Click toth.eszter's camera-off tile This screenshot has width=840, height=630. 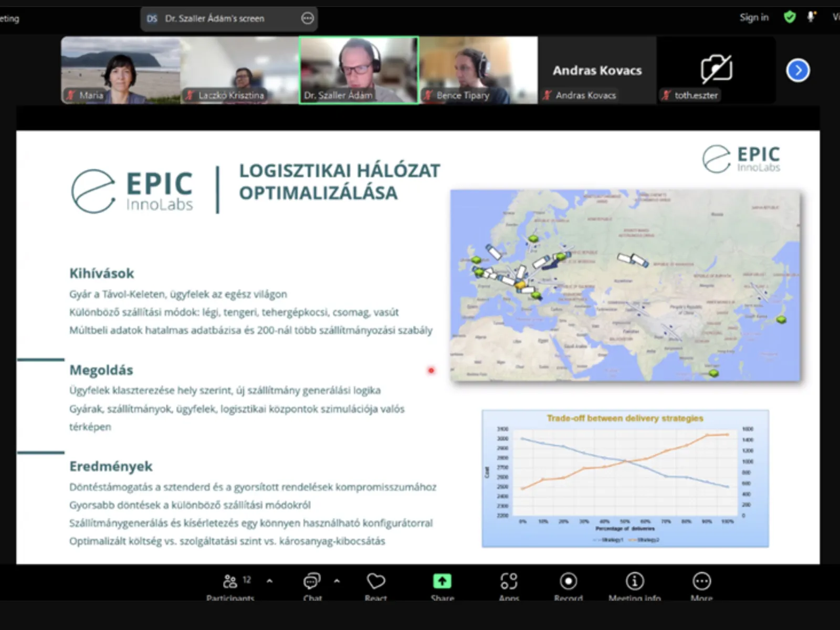716,70
